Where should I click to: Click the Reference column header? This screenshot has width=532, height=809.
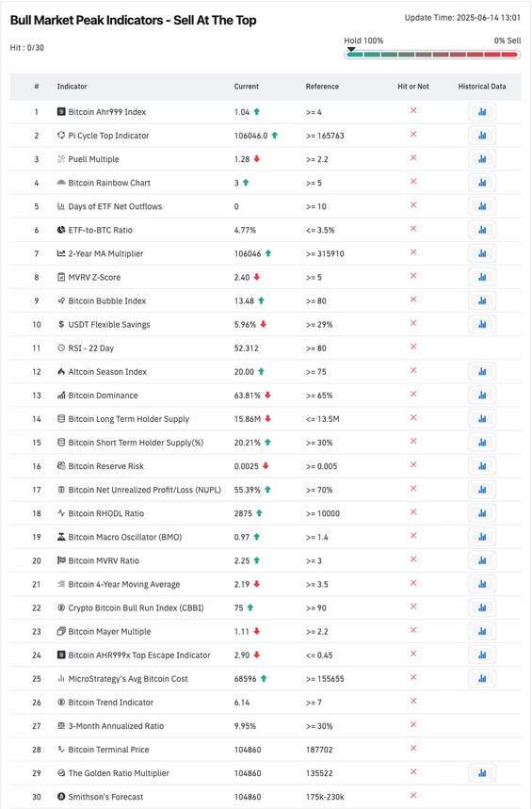coord(322,86)
